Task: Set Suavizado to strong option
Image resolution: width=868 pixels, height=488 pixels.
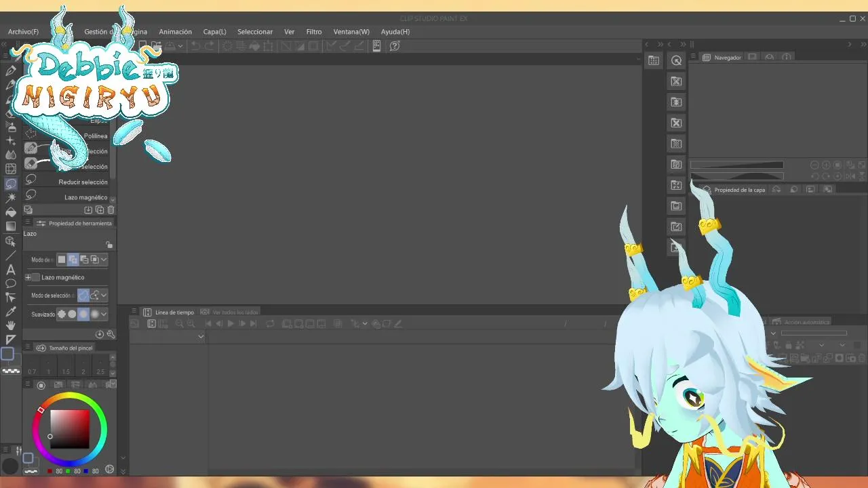Action: (95, 314)
